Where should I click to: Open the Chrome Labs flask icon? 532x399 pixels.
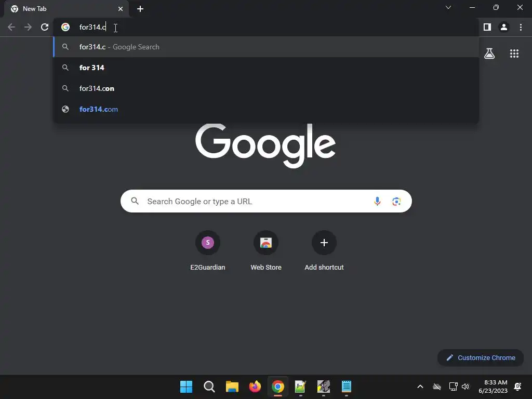[489, 54]
